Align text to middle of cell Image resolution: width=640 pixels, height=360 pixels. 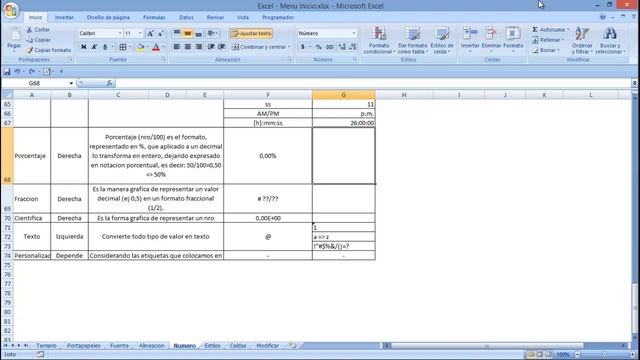187,33
